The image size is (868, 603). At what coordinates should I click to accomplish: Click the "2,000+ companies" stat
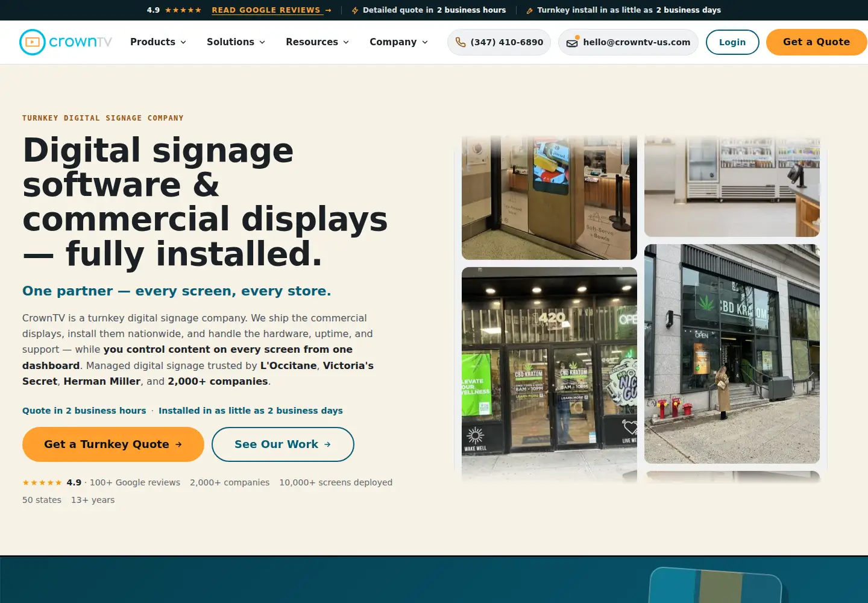point(230,482)
